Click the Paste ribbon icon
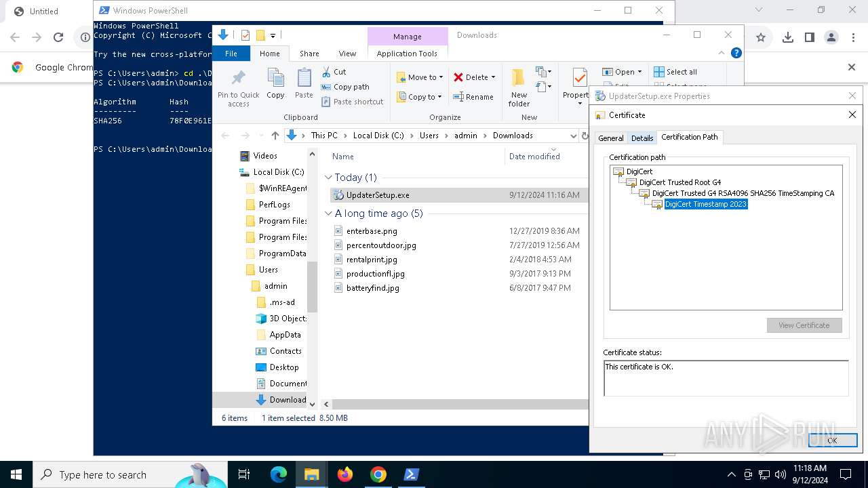Screen dimensions: 868x488 [x=304, y=79]
